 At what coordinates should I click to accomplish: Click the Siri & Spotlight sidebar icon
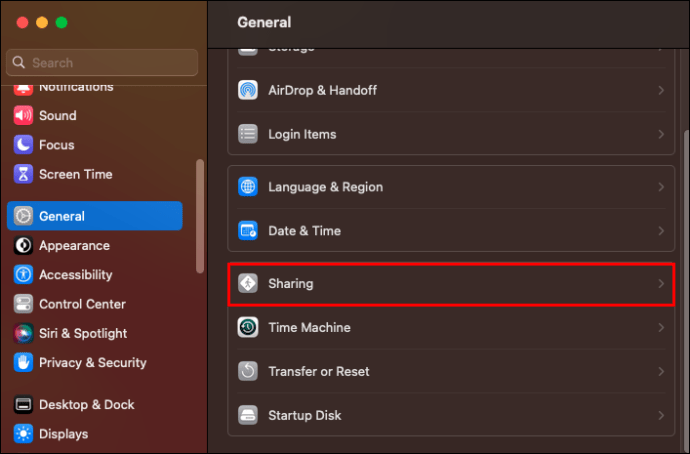[x=23, y=333]
